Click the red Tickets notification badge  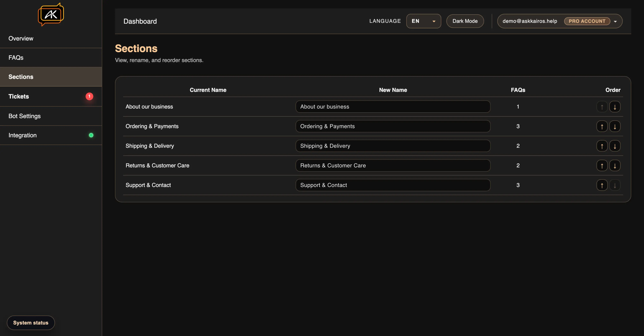(x=89, y=96)
